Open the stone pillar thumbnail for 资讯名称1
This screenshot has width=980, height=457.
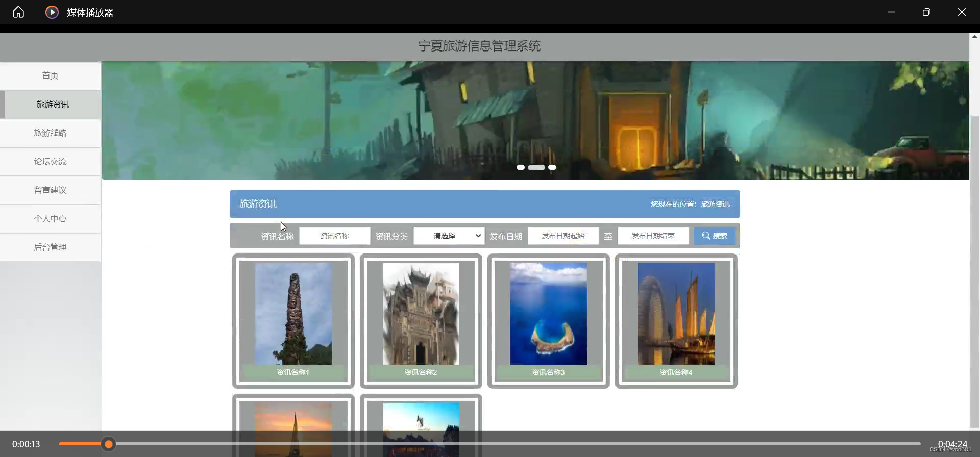pos(293,314)
